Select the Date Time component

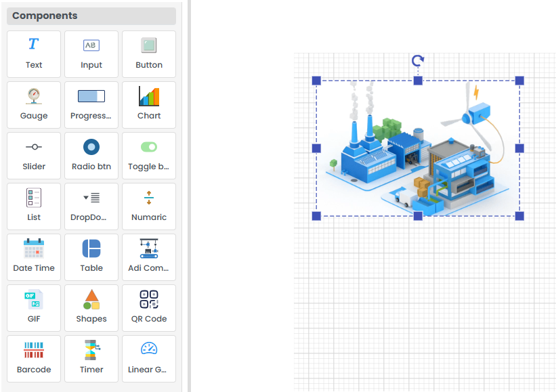34,257
